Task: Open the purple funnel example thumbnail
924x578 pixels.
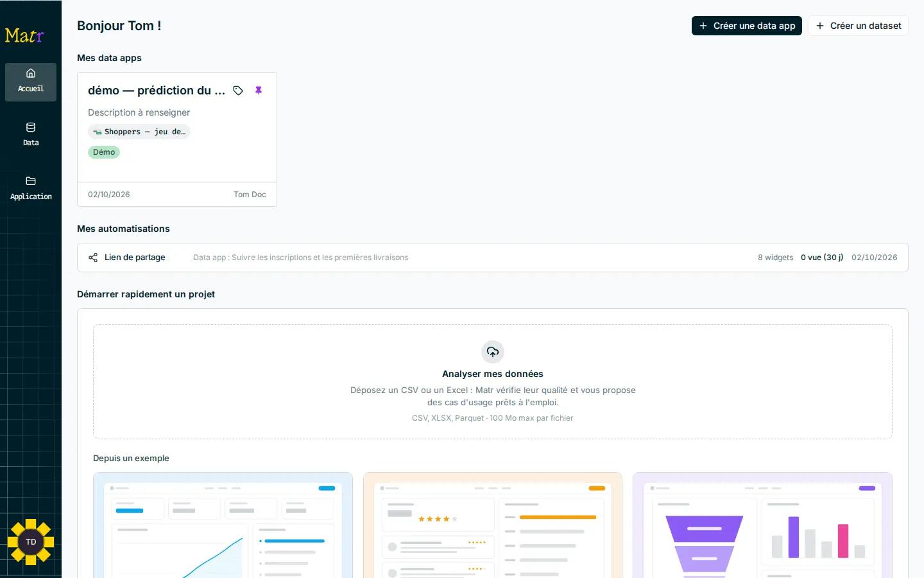Action: pyautogui.click(x=762, y=525)
